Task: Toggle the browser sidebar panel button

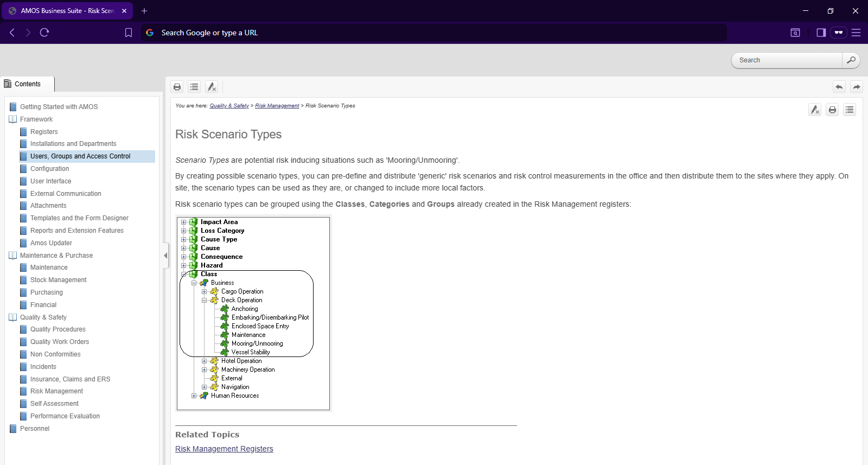Action: point(821,33)
